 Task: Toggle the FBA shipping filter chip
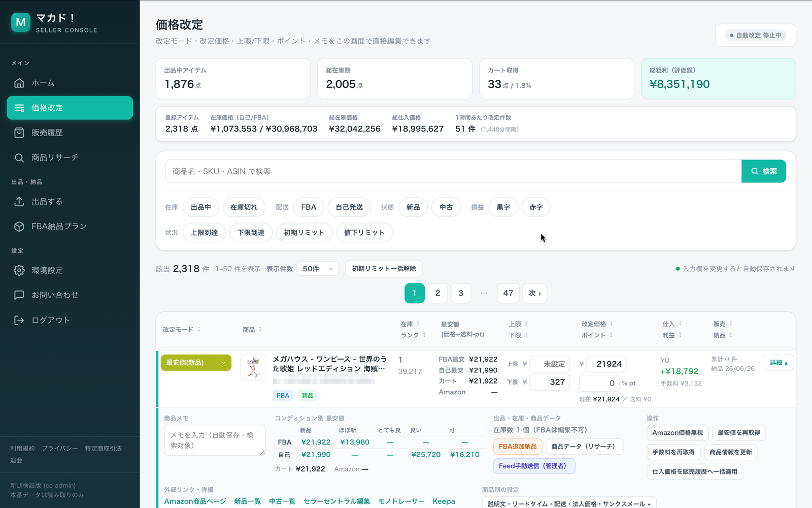[x=309, y=207]
